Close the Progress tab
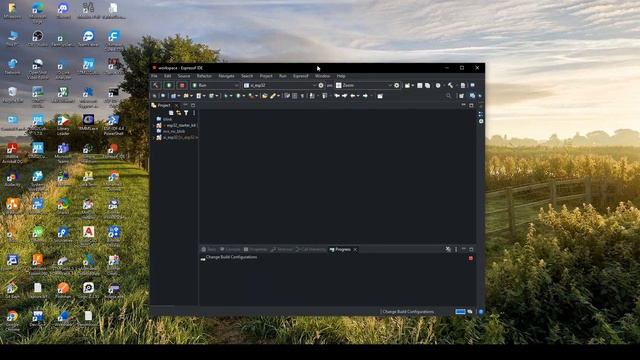The width and height of the screenshot is (640, 360). point(355,250)
